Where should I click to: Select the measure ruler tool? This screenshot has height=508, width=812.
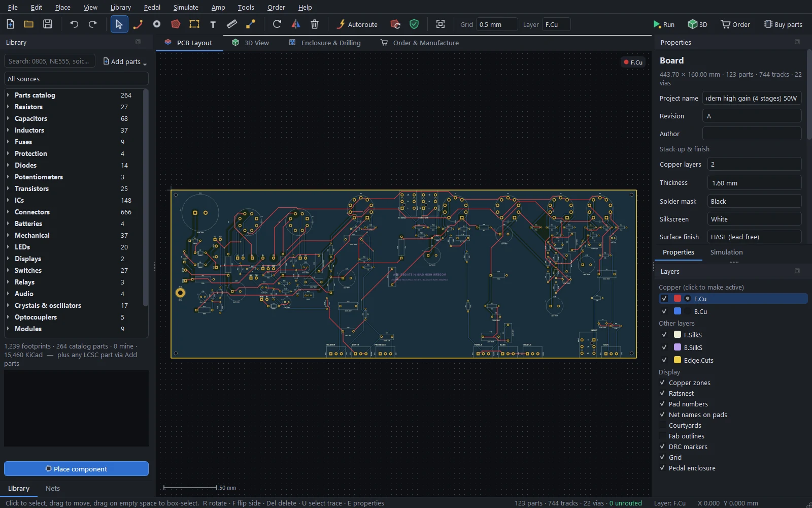tap(232, 24)
